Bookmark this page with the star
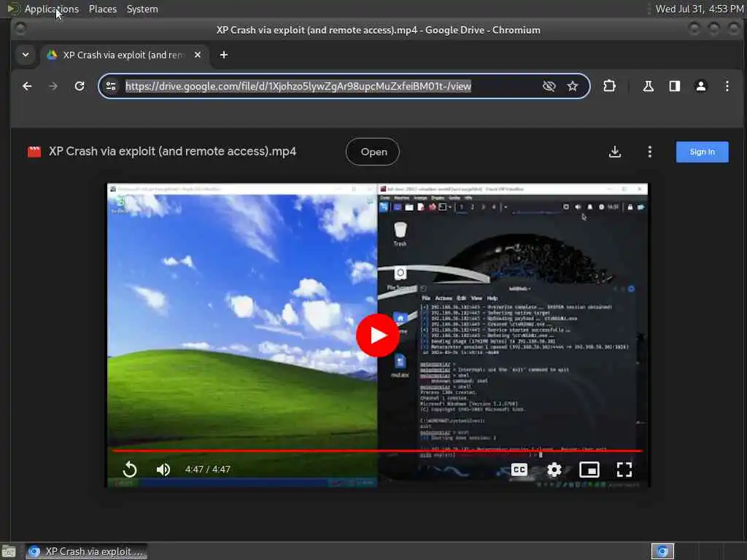747x560 pixels. pyautogui.click(x=573, y=86)
